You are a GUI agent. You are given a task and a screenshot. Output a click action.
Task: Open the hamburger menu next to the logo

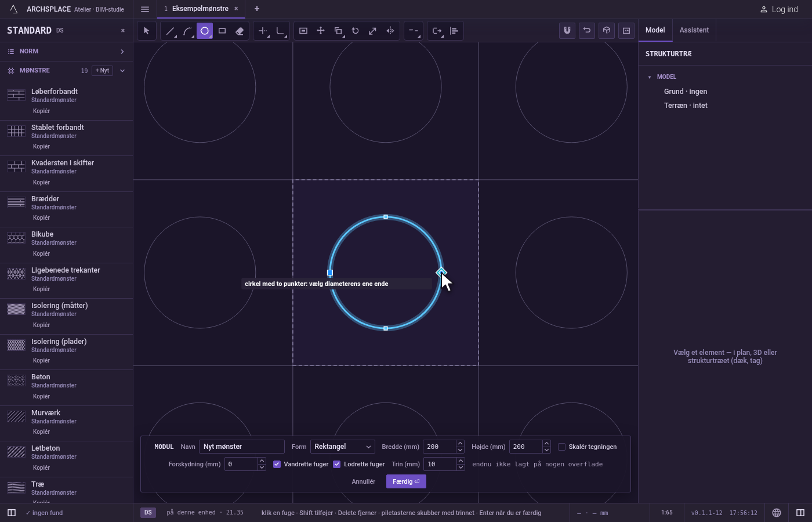(x=145, y=9)
